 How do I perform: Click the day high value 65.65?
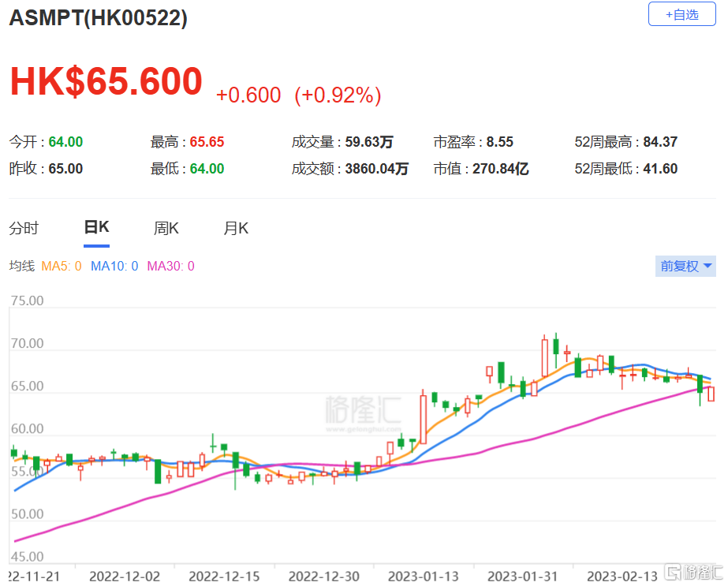(x=207, y=142)
